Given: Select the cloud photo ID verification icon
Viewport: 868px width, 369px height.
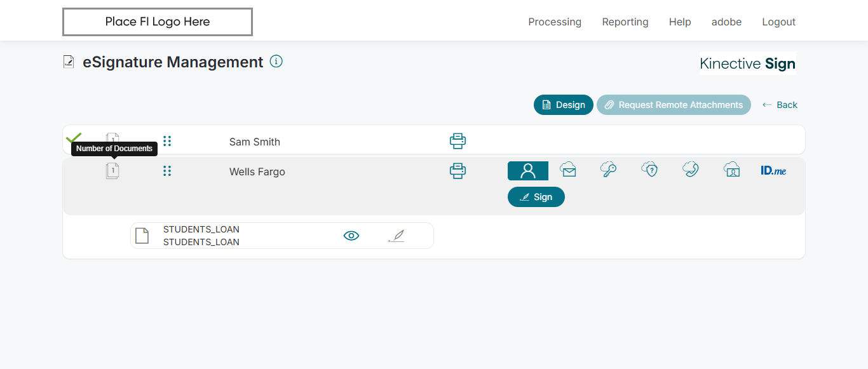Looking at the screenshot, I should click(732, 170).
